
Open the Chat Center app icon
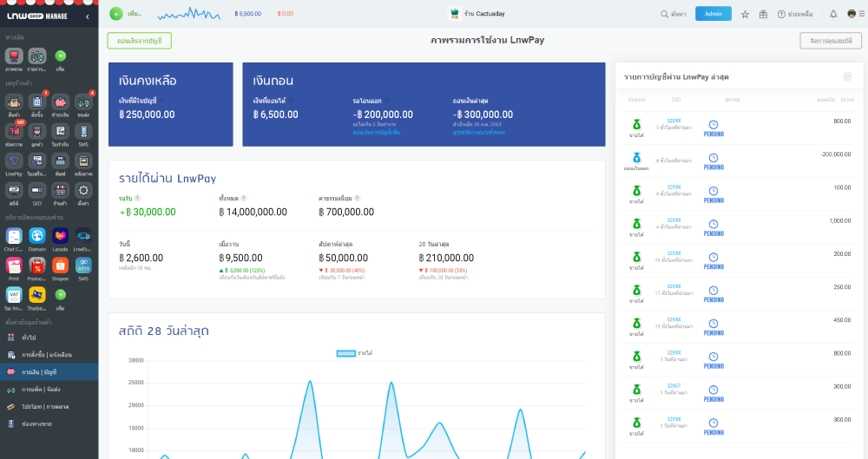(14, 236)
